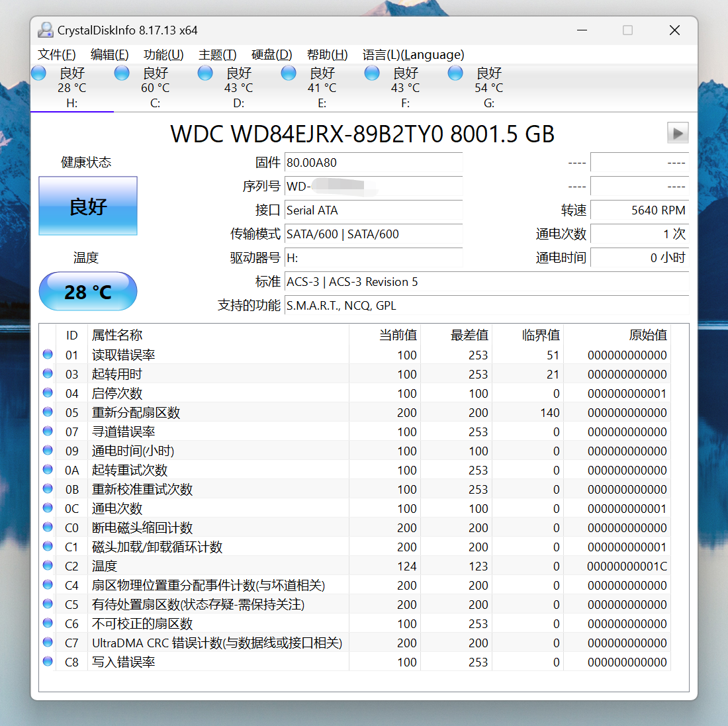Click raw value 00000000001C
This screenshot has height=726, width=728.
coord(627,567)
